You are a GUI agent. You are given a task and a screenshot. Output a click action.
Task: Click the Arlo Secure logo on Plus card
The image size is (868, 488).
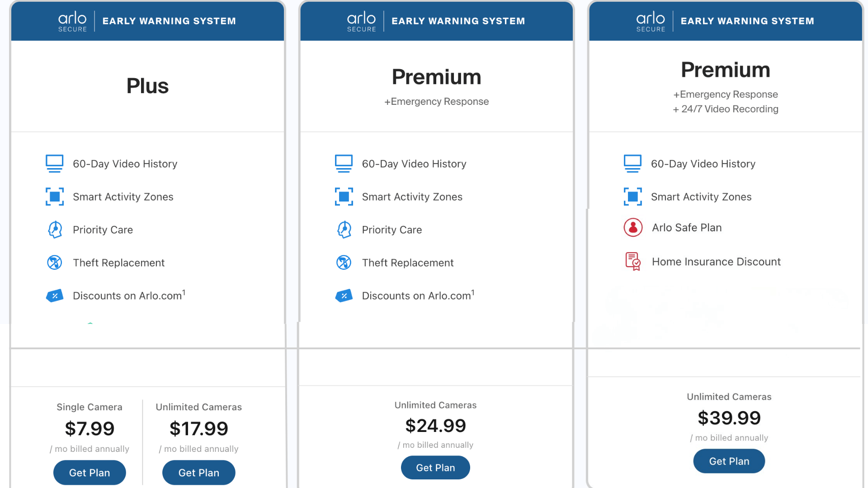72,22
